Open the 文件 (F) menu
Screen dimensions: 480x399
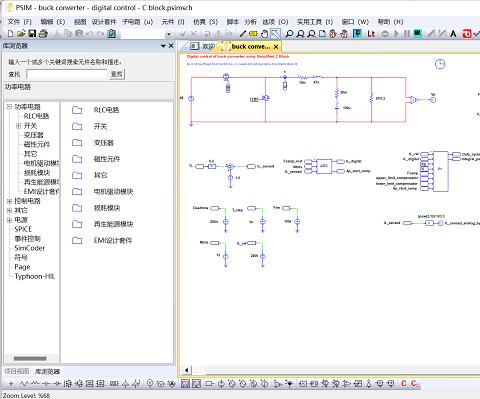pos(19,22)
